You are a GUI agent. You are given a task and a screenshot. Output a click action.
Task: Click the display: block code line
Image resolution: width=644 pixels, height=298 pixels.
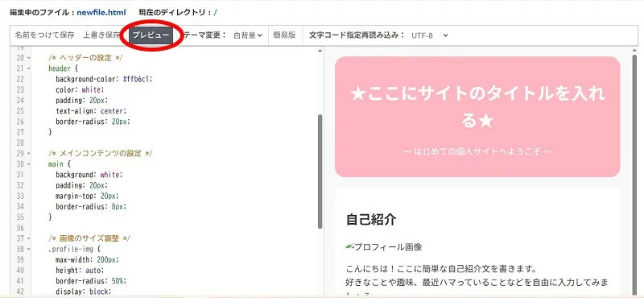pos(84,292)
